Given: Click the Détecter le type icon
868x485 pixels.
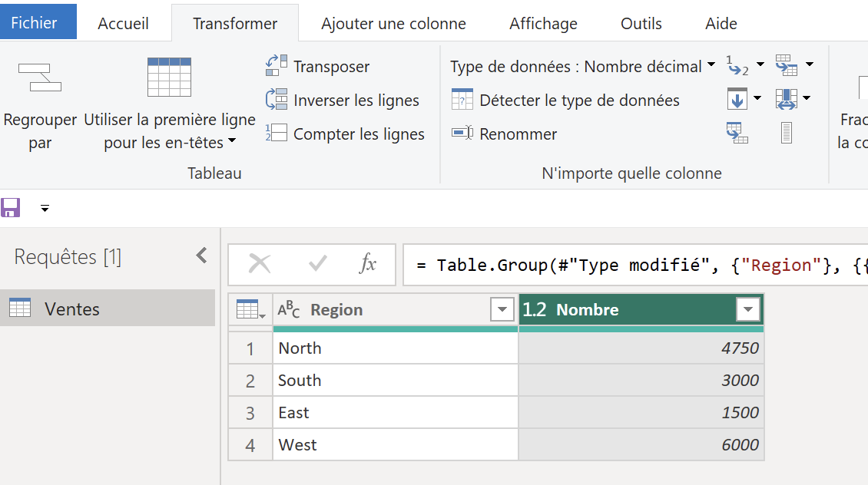Looking at the screenshot, I should pos(462,100).
